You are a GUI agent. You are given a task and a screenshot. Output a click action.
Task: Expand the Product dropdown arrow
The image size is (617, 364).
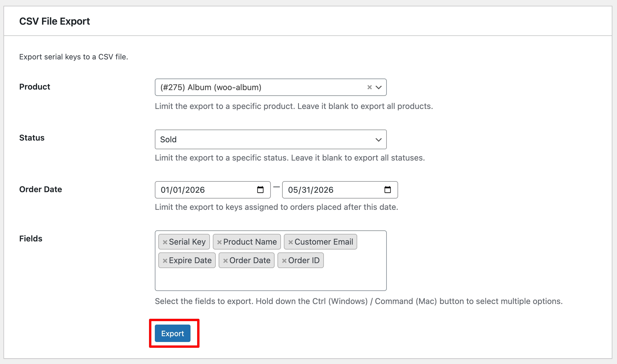point(379,87)
